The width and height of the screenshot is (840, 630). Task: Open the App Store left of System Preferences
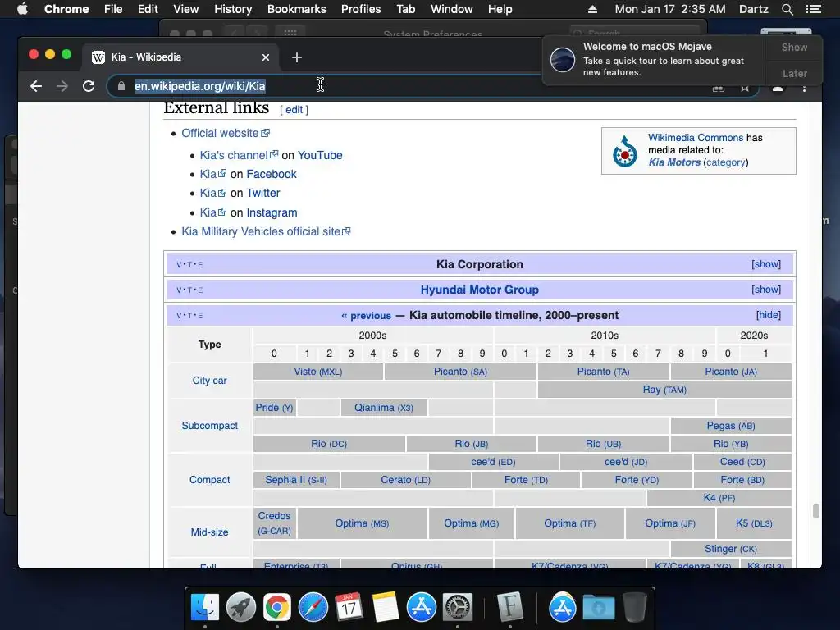(x=421, y=608)
